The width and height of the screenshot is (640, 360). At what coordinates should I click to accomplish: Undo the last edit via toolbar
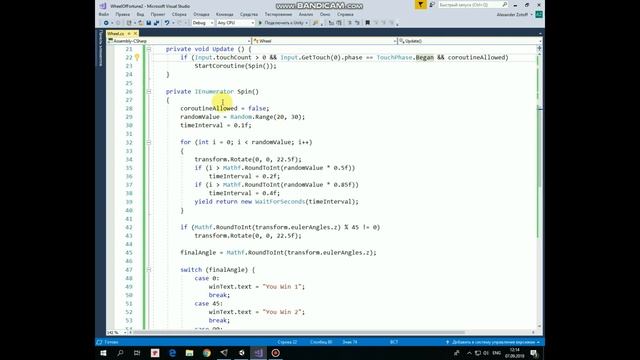tap(167, 23)
